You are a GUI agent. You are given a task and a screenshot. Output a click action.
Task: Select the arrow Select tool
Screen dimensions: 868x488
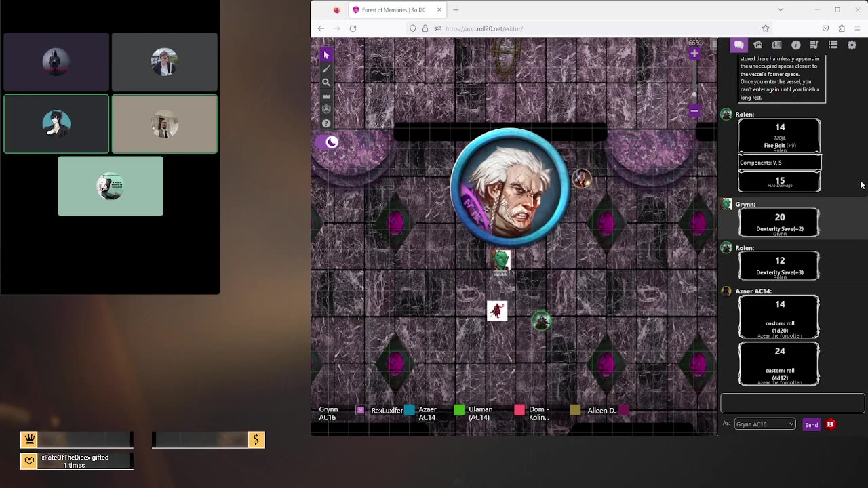click(x=326, y=55)
